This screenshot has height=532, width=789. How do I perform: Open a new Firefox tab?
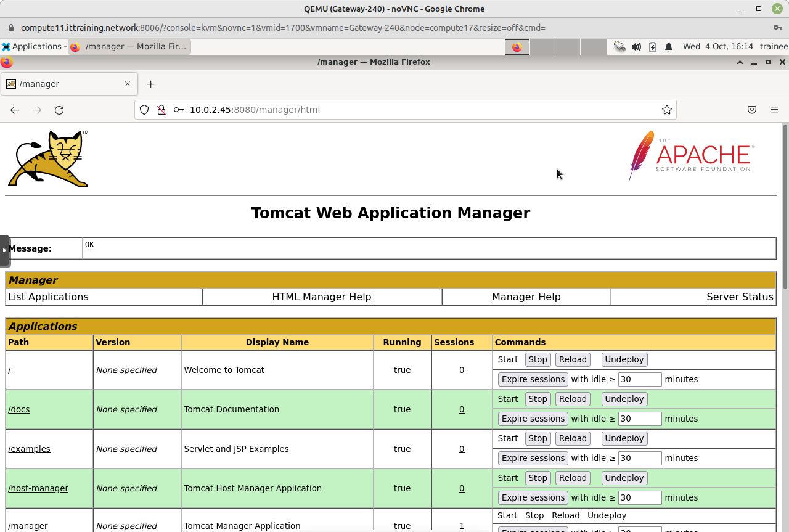click(x=150, y=84)
